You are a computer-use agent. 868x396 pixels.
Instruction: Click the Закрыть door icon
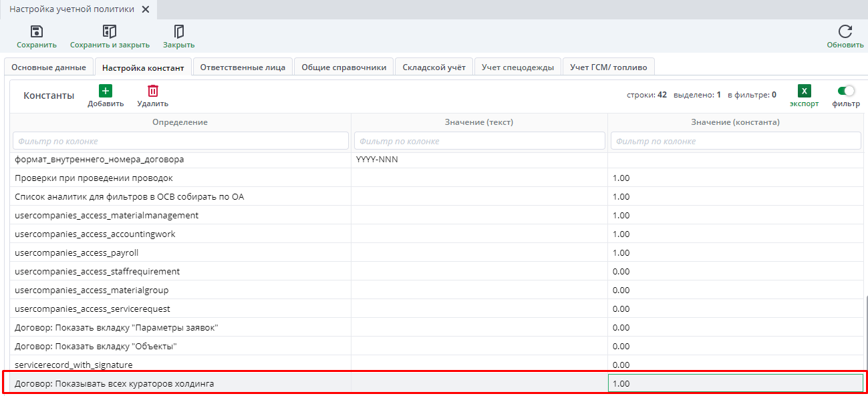(x=178, y=31)
